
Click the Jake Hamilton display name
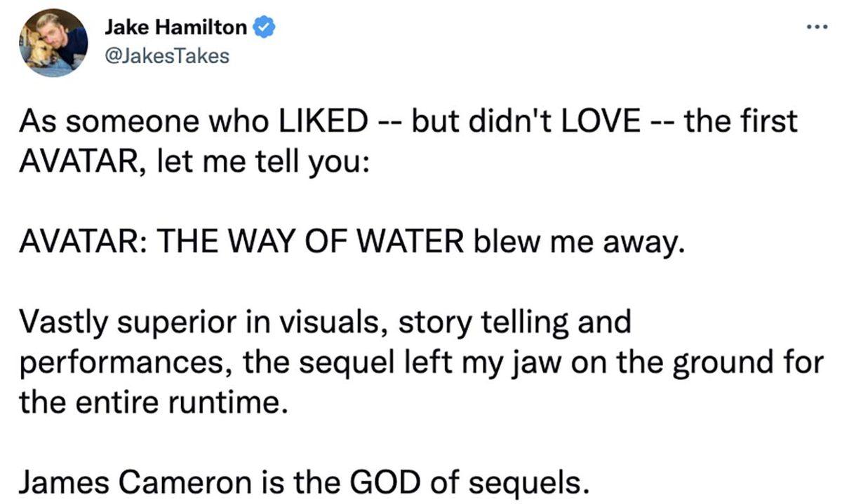tap(175, 28)
